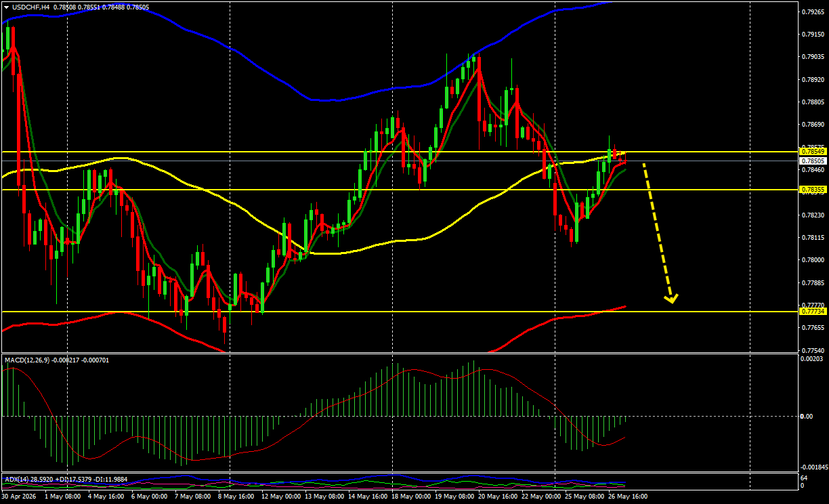Screen dimensions: 829x504
Task: Select the ADX(14) indicator label
Action: click(x=17, y=479)
